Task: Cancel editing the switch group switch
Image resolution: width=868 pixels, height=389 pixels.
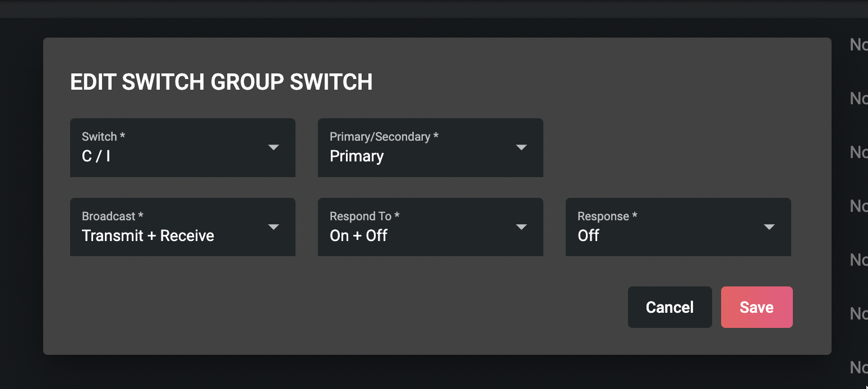Action: (670, 307)
